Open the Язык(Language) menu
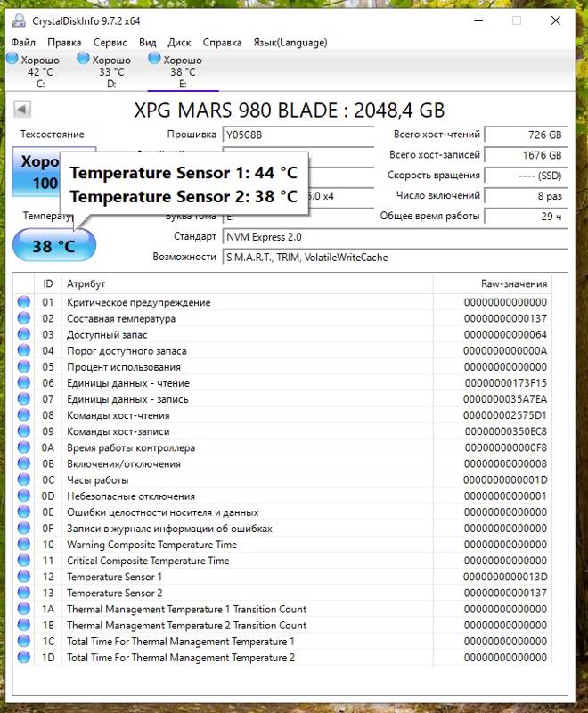Viewport: 588px width, 713px height. point(290,42)
